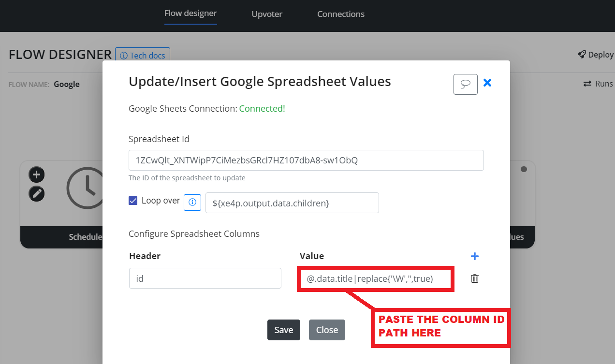Click the status dot on right card
The image size is (615, 364).
[524, 169]
